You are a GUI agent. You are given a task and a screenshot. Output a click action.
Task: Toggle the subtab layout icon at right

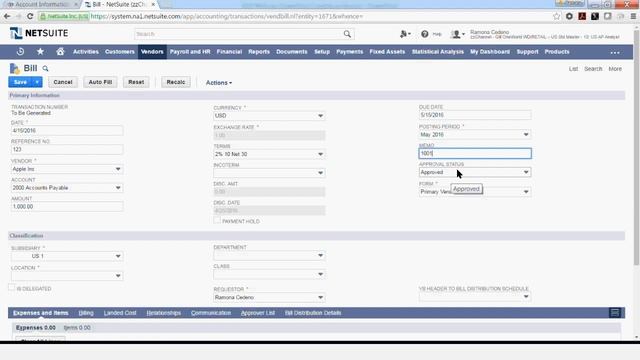click(615, 313)
